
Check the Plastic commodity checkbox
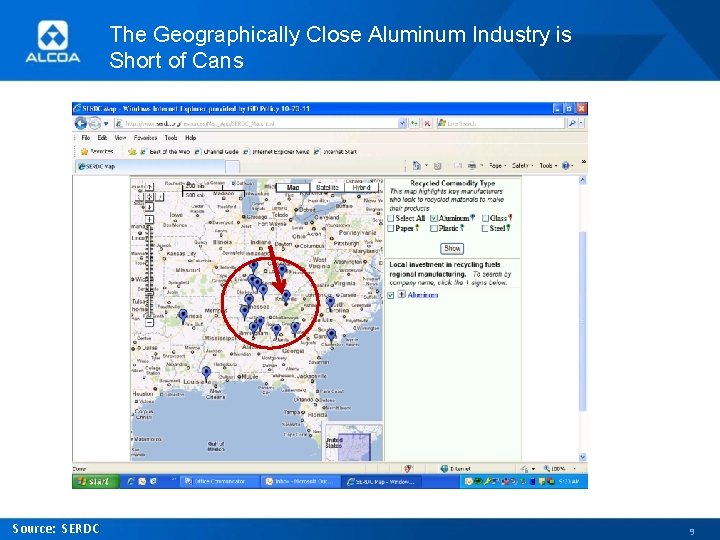pyautogui.click(x=434, y=228)
